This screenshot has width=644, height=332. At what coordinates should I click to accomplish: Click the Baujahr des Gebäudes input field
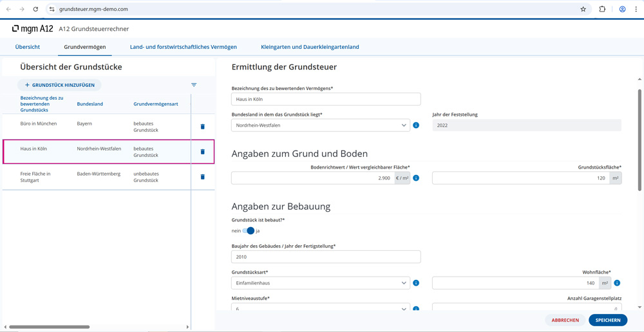point(326,257)
